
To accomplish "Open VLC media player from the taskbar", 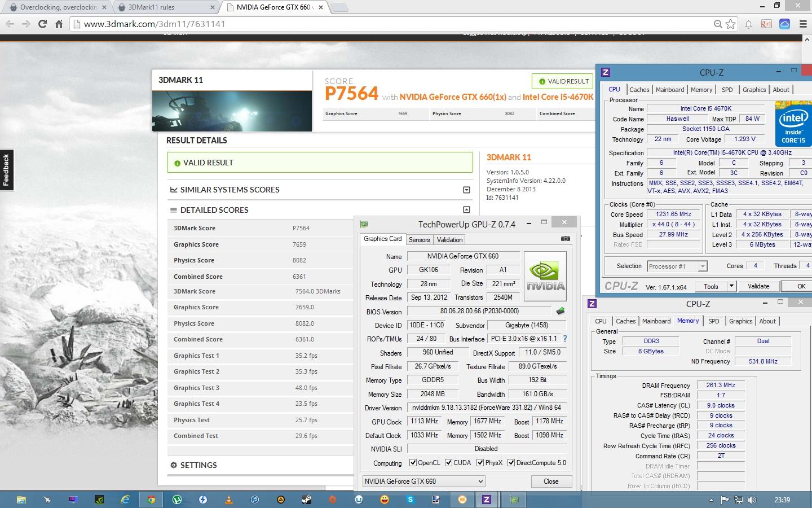I will (229, 500).
